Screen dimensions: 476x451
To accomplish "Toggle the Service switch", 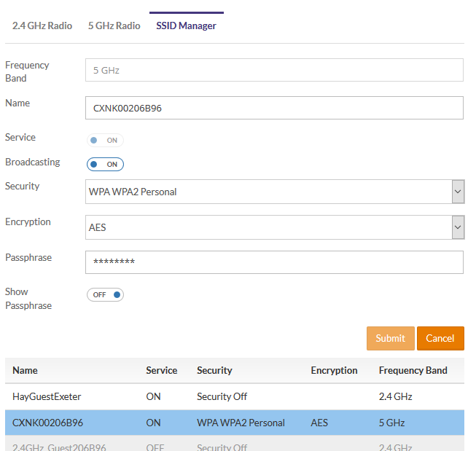I will (x=105, y=140).
